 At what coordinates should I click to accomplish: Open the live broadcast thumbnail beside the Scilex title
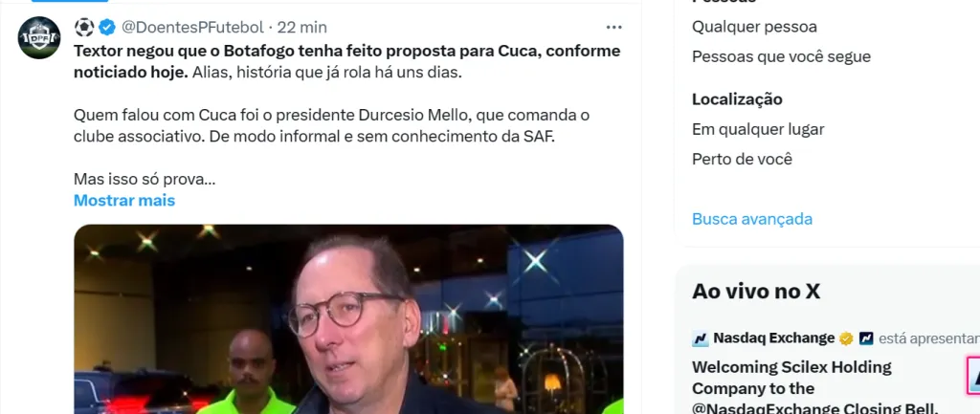973,375
